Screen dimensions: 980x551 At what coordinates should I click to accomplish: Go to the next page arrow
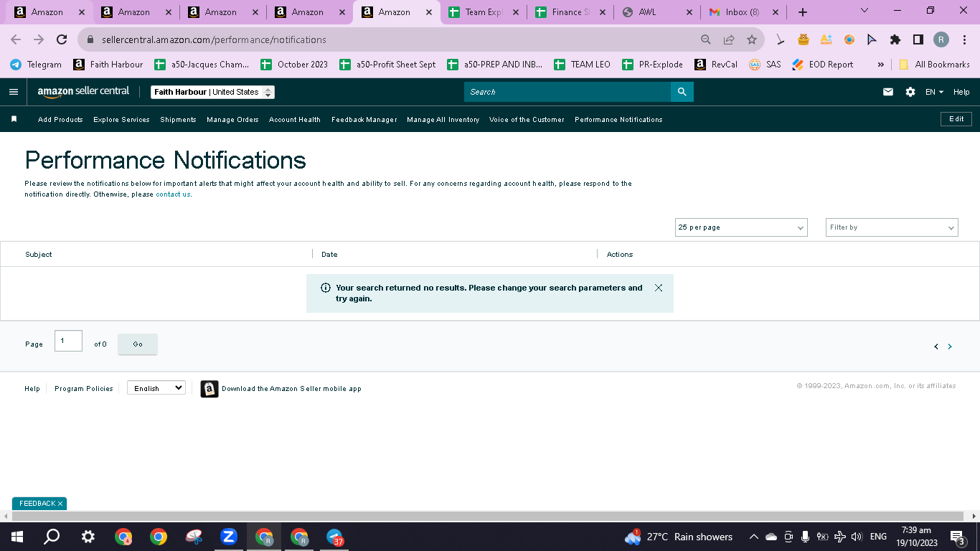(x=950, y=347)
